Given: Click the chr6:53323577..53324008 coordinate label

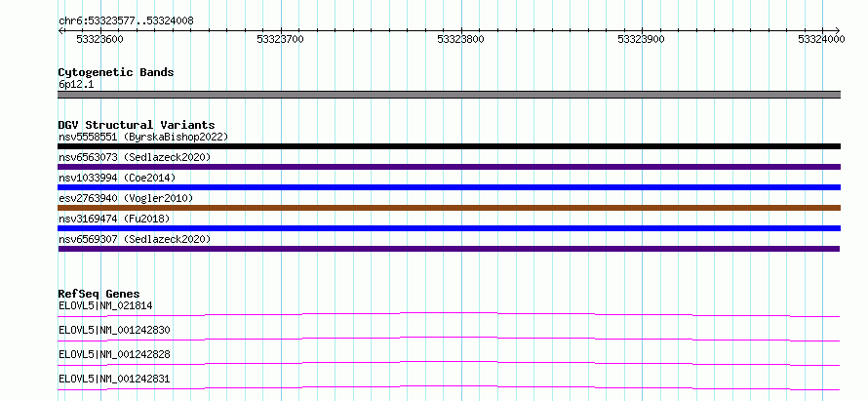Looking at the screenshot, I should [126, 21].
